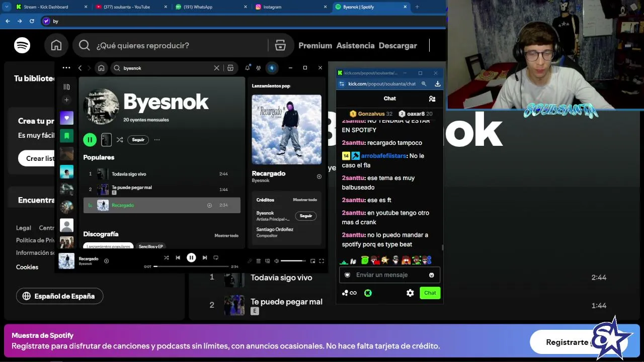Screen dimensions: 644x362
Task: Reload the browser page
Action: 32,21
